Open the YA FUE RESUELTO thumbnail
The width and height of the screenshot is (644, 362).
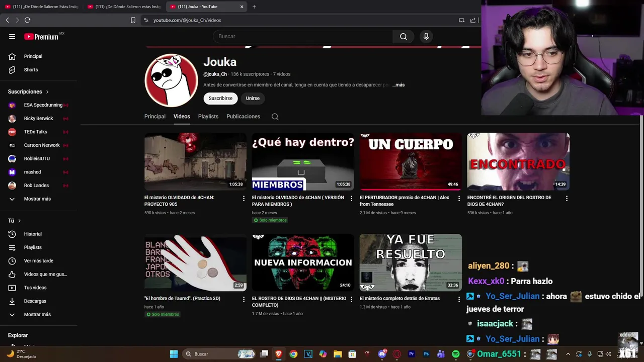tap(411, 262)
